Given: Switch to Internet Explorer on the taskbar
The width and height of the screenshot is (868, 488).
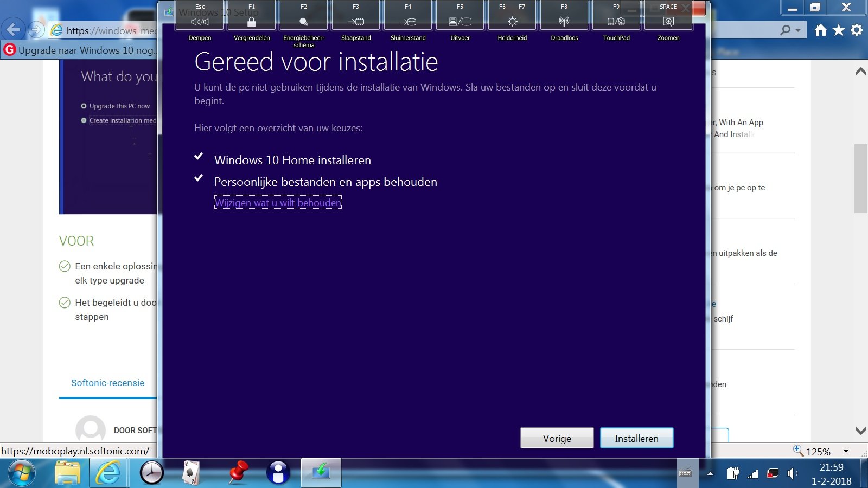Looking at the screenshot, I should [x=108, y=473].
